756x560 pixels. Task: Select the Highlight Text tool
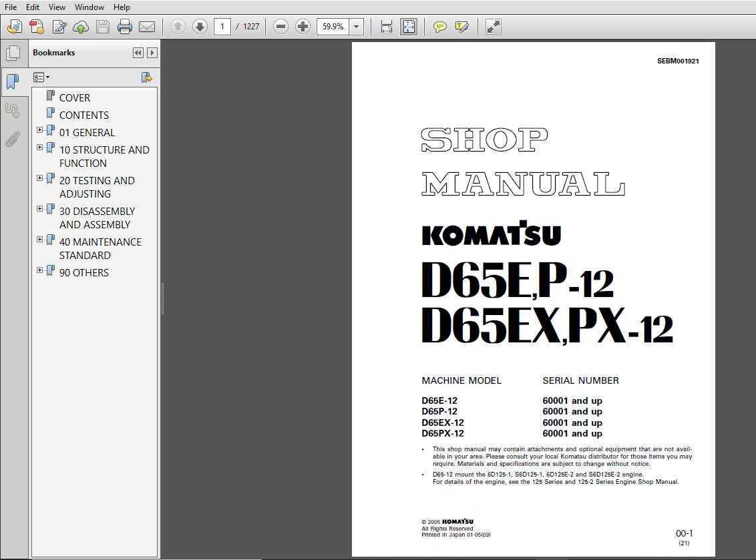[462, 27]
